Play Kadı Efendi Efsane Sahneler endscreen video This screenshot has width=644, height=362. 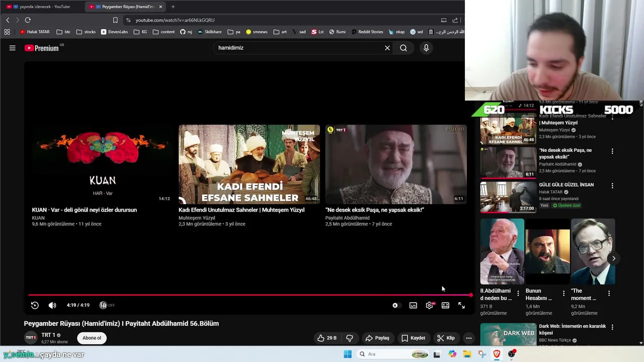pos(249,164)
